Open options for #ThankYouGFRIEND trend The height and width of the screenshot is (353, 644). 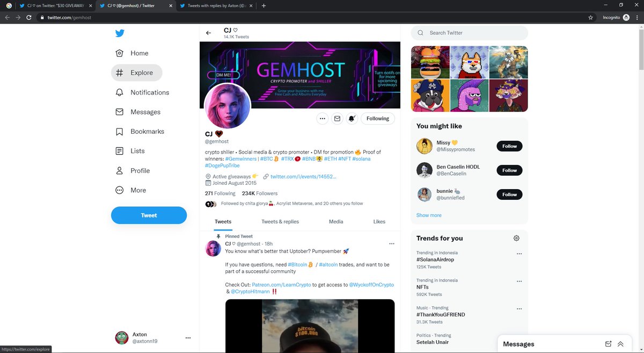point(519,309)
